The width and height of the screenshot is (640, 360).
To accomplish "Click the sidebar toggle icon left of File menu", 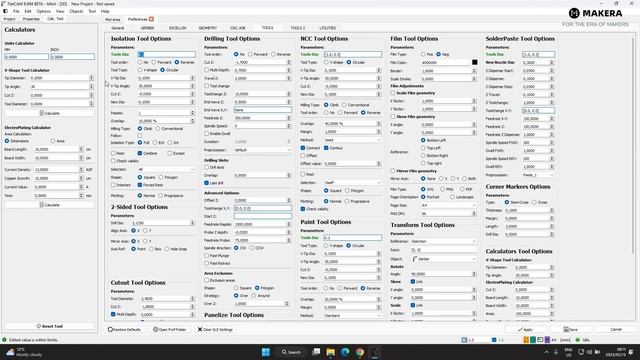I will 5,11.
